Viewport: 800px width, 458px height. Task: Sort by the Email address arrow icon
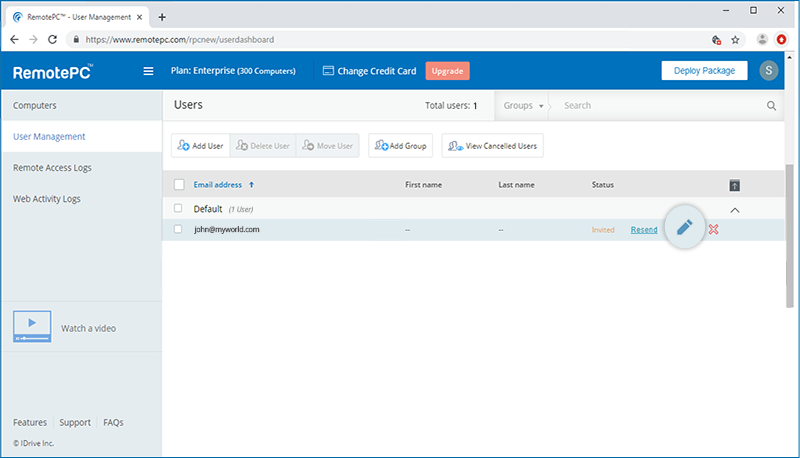pos(252,185)
